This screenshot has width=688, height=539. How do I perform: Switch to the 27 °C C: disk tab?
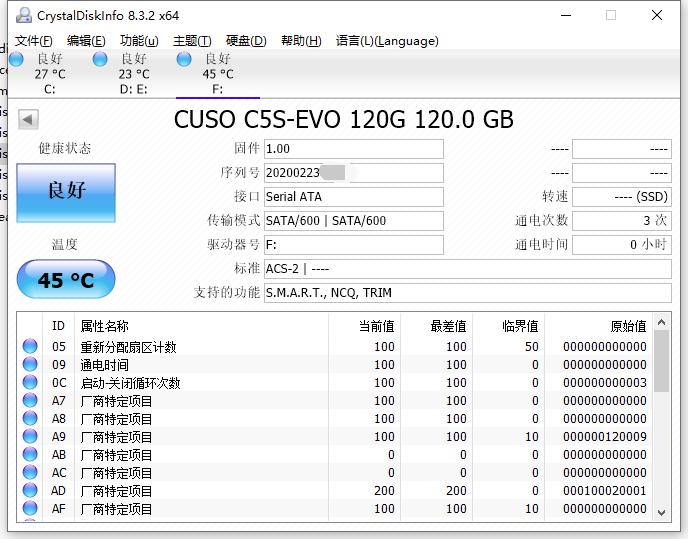coord(50,73)
